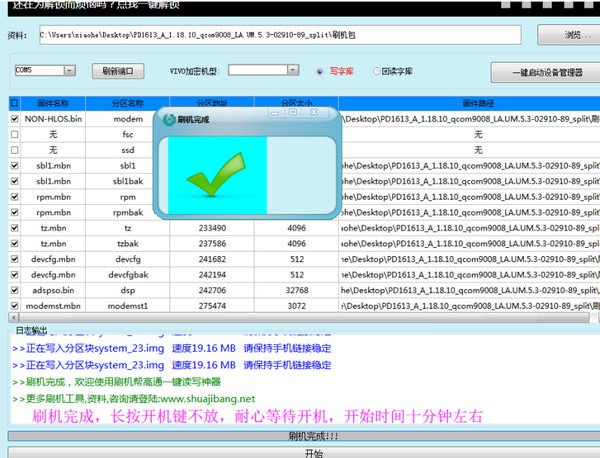Check the fsc partition row checkbox
This screenshot has height=458, width=600.
coord(15,134)
